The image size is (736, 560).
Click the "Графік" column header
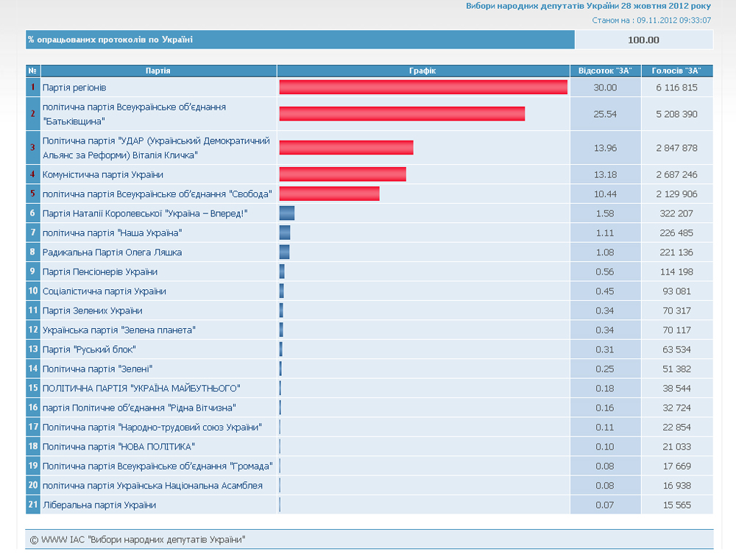coord(422,71)
